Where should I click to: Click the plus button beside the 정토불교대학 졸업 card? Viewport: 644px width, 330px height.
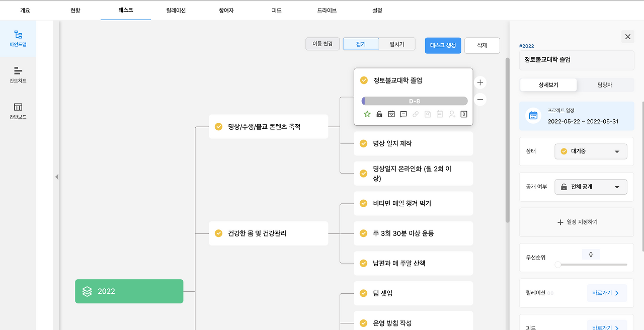point(480,82)
